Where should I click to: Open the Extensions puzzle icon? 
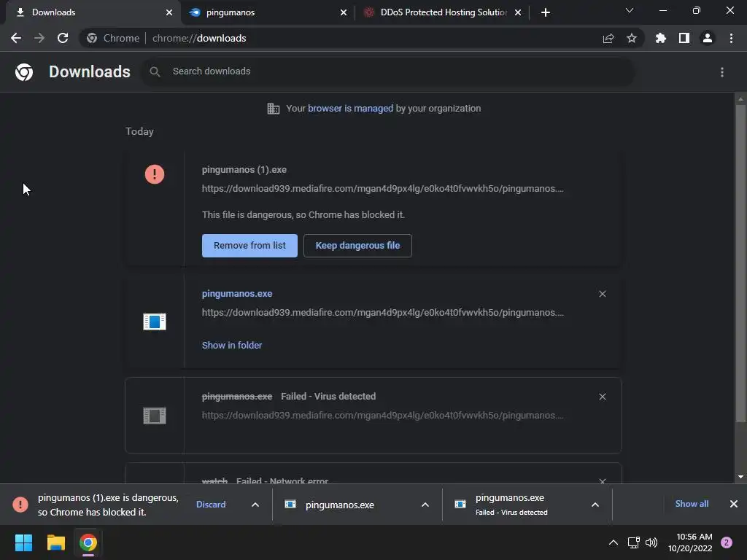point(661,38)
